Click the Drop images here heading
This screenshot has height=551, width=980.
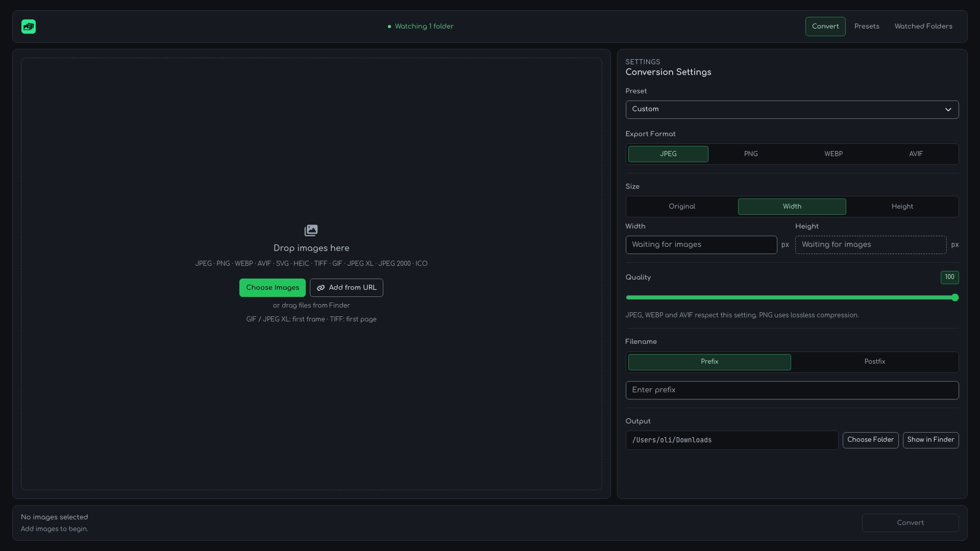[x=311, y=248]
